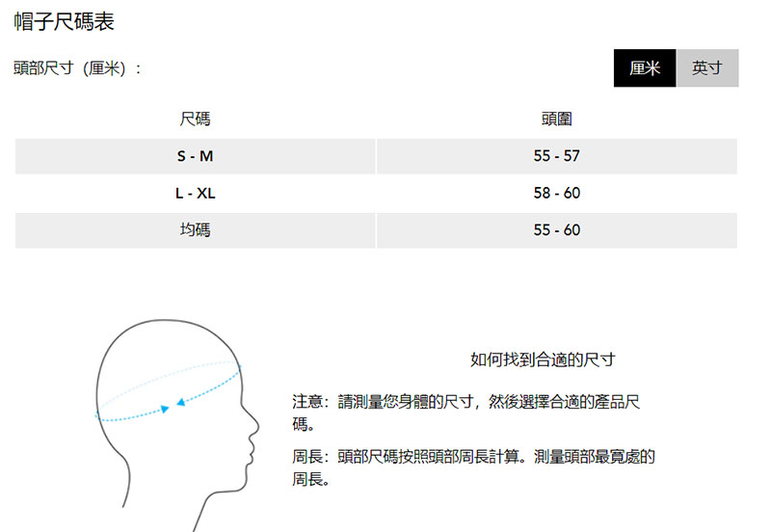The height and width of the screenshot is (532, 771).
Task: Click the 58 - 60 head circumference value
Action: coord(556,193)
